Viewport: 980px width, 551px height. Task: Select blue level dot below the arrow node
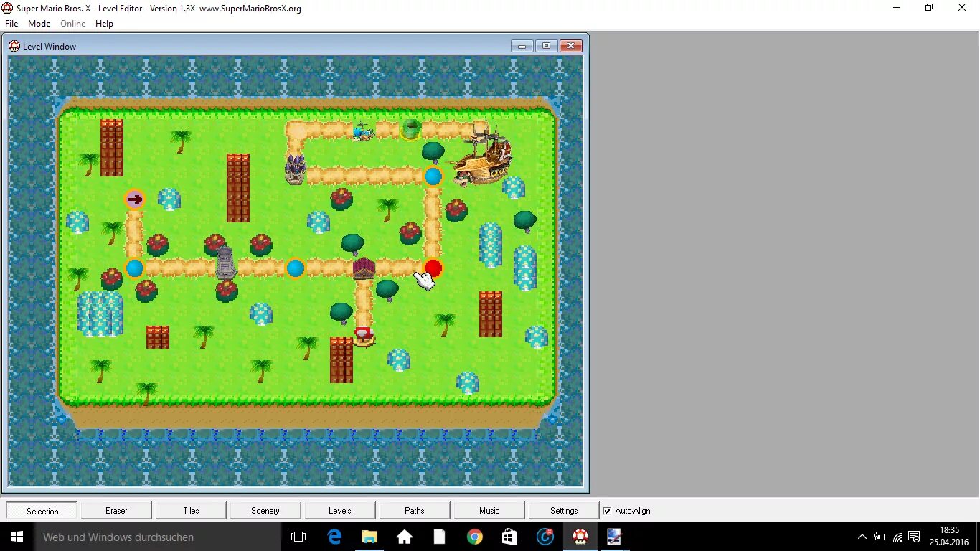135,268
